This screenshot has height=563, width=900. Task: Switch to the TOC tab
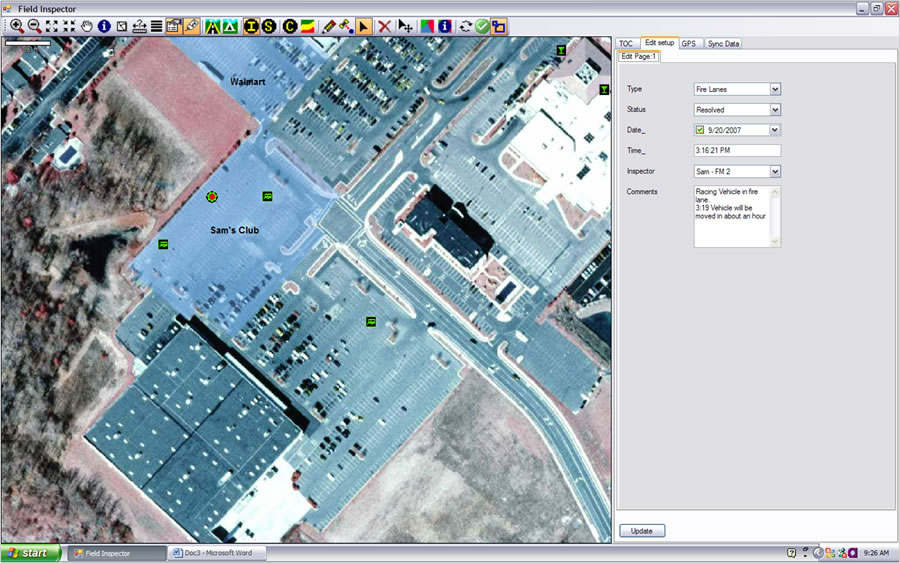pos(626,44)
